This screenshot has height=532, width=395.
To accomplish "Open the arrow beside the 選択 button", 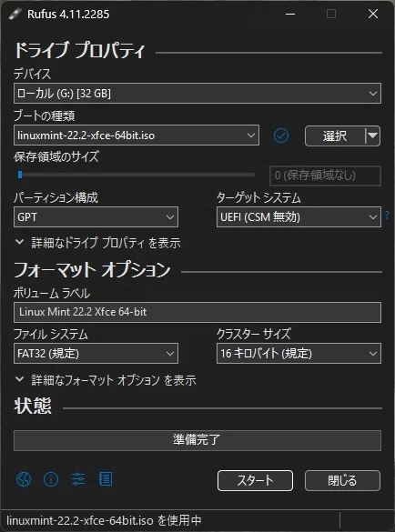I will pos(372,136).
